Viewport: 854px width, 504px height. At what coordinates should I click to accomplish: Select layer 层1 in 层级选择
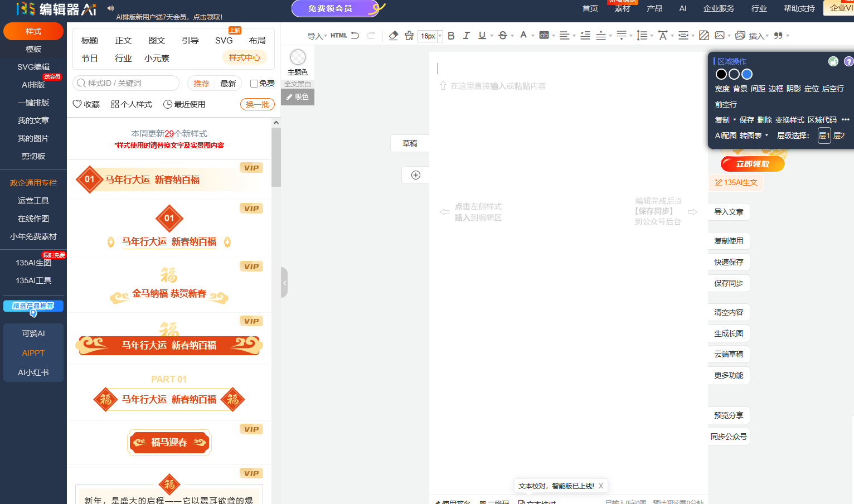(x=824, y=135)
